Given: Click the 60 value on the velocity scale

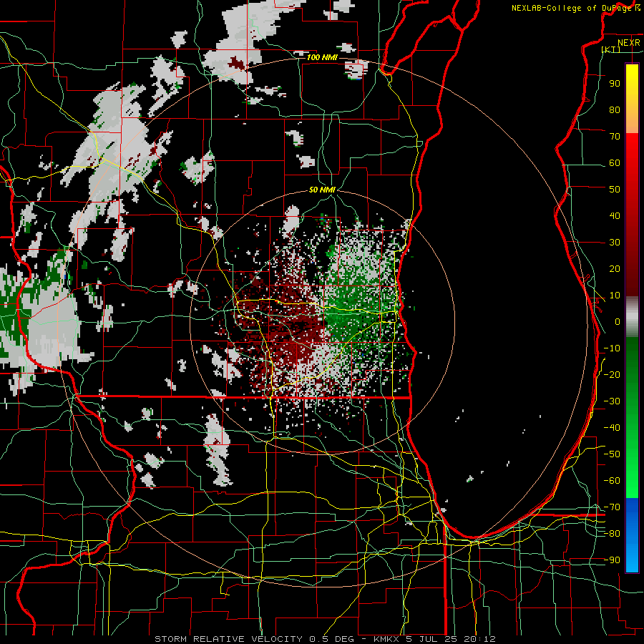Looking at the screenshot, I should (615, 162).
